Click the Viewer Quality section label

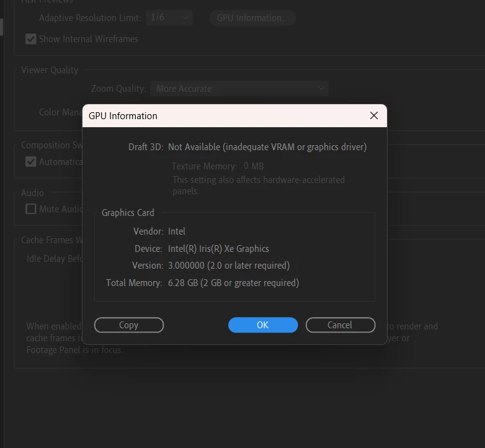(50, 70)
